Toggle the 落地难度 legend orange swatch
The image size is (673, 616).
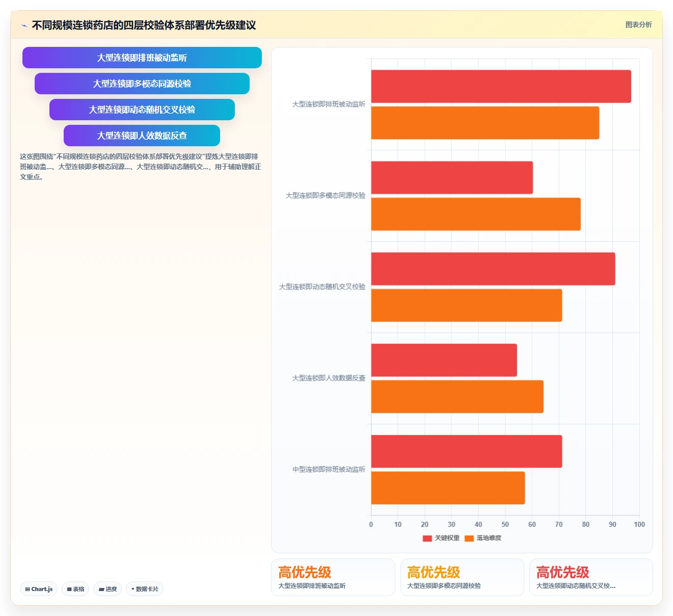point(469,539)
